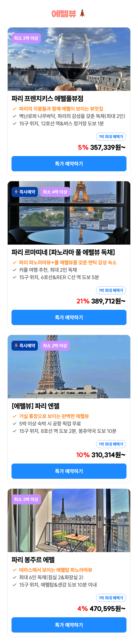This screenshot has width=138, height=644.
Task: Click 최소 3박 이상 badge on balcony photo
Action: coord(26,499)
